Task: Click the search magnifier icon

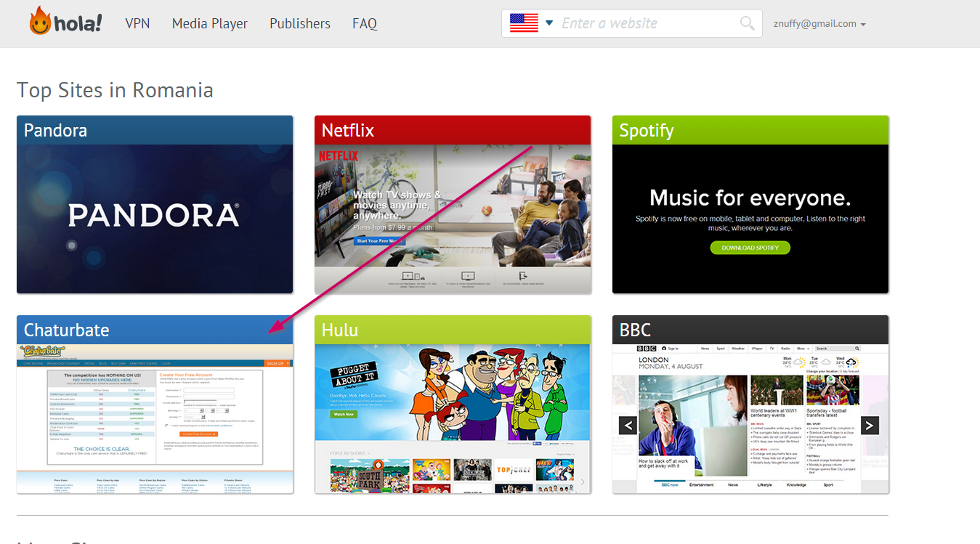Action: 748,23
